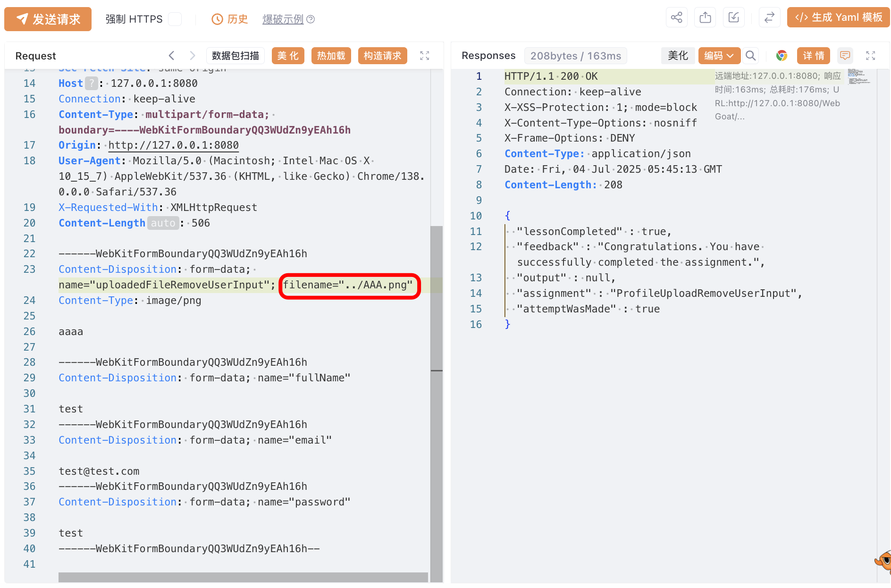Click the 构造请求 build request button
This screenshot has height=588, width=891.
tap(382, 56)
